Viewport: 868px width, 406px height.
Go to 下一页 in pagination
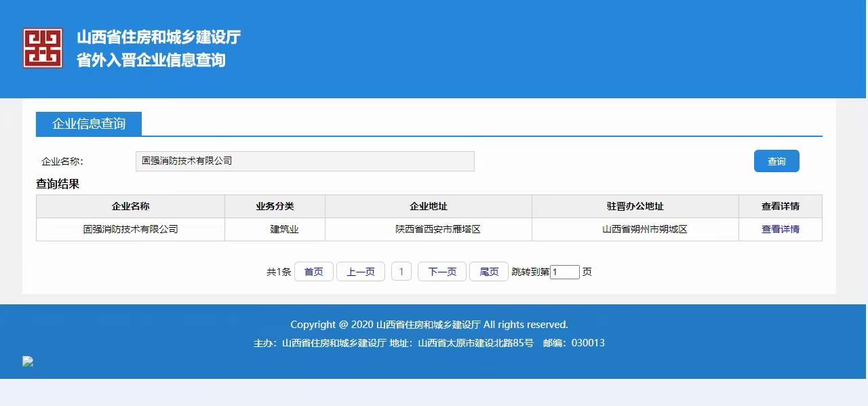pyautogui.click(x=441, y=272)
